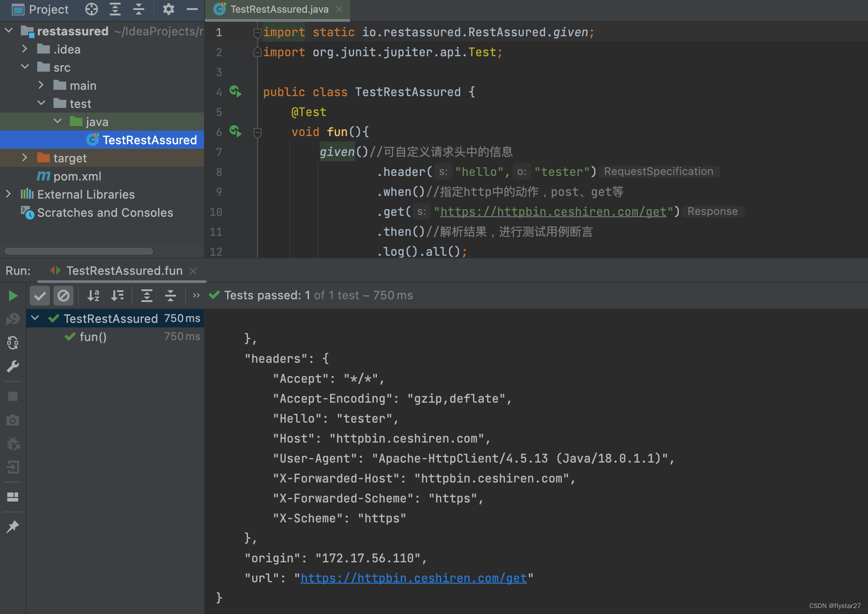Close the TestRestAssured.fun run tab
The width and height of the screenshot is (868, 614).
pyautogui.click(x=193, y=271)
